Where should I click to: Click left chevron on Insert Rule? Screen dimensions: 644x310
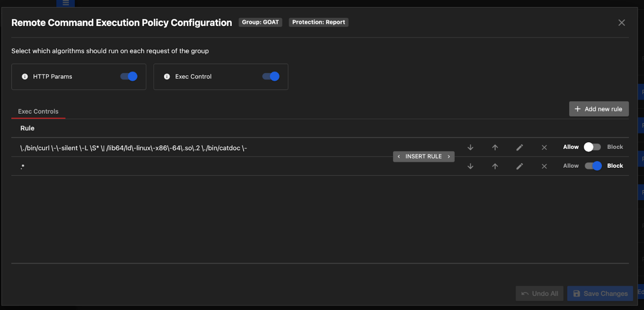pyautogui.click(x=399, y=157)
